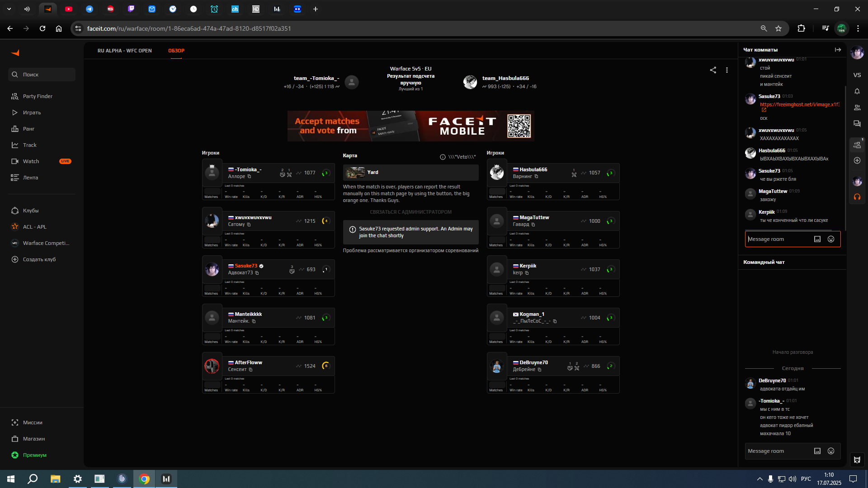The image size is (868, 488).
Task: Switch input language РУС in taskbar
Action: click(806, 479)
